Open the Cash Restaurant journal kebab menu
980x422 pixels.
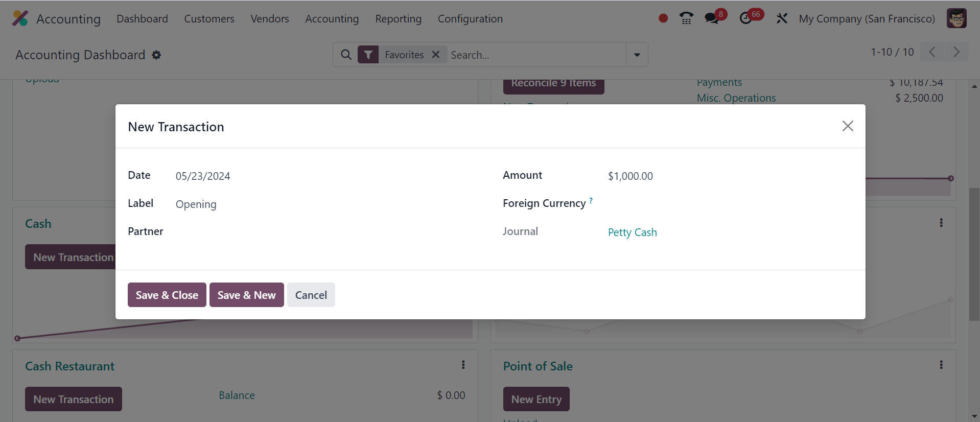463,365
